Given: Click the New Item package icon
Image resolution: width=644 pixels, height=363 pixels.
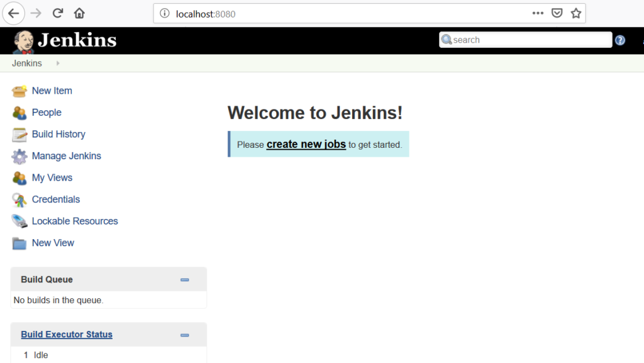Looking at the screenshot, I should coord(19,91).
